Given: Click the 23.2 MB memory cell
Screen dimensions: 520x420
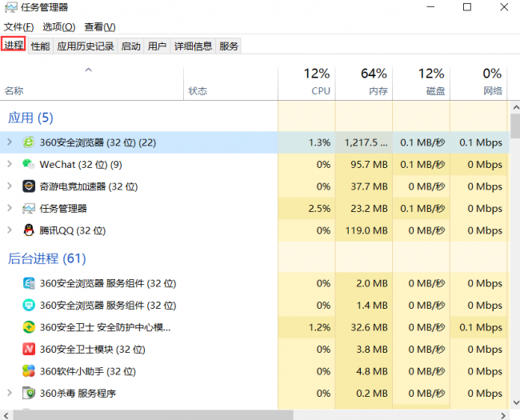Looking at the screenshot, I should (x=364, y=208).
